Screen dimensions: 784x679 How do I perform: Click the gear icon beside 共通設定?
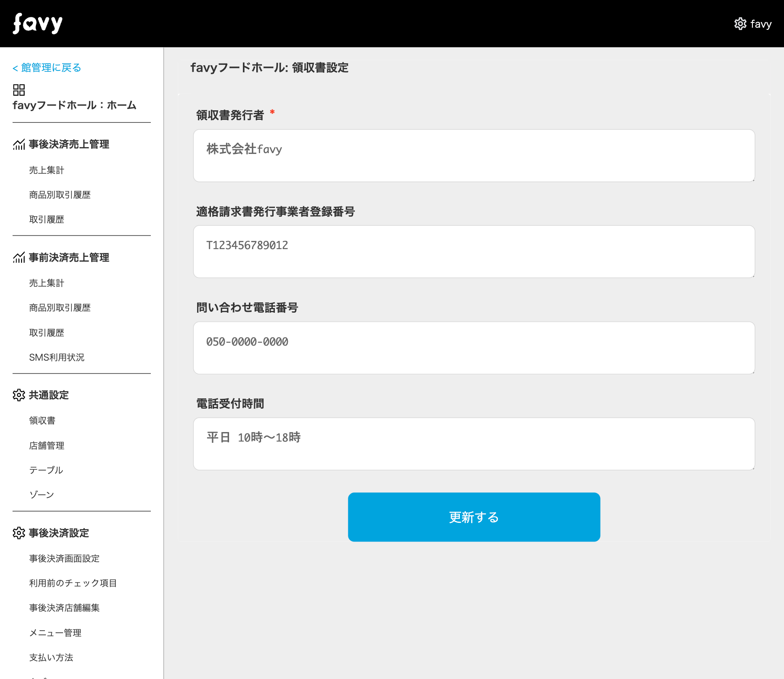19,395
